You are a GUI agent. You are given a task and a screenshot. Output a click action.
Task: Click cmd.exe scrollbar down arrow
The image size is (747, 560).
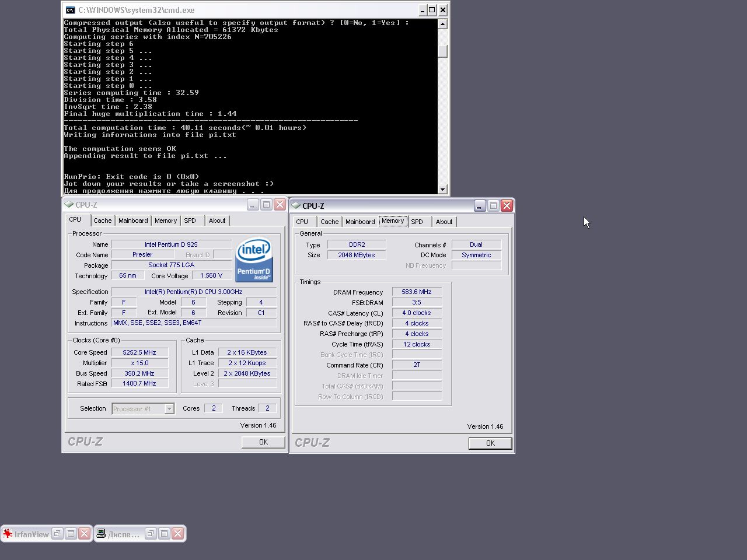442,189
